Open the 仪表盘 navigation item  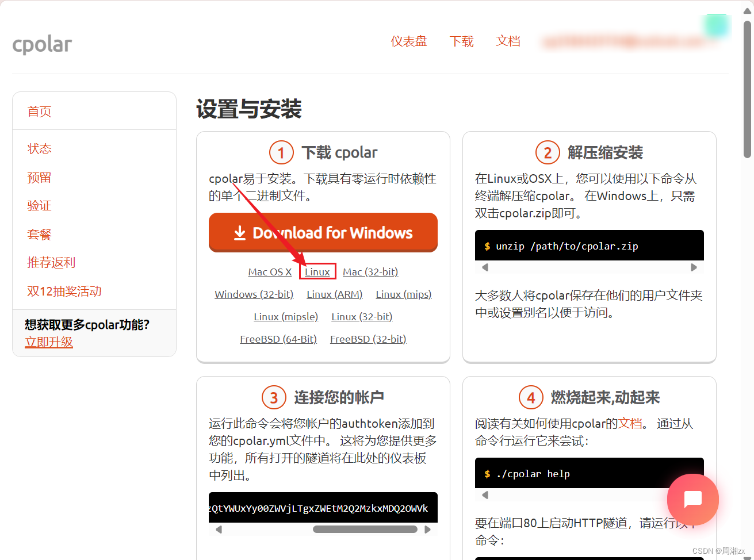[408, 41]
